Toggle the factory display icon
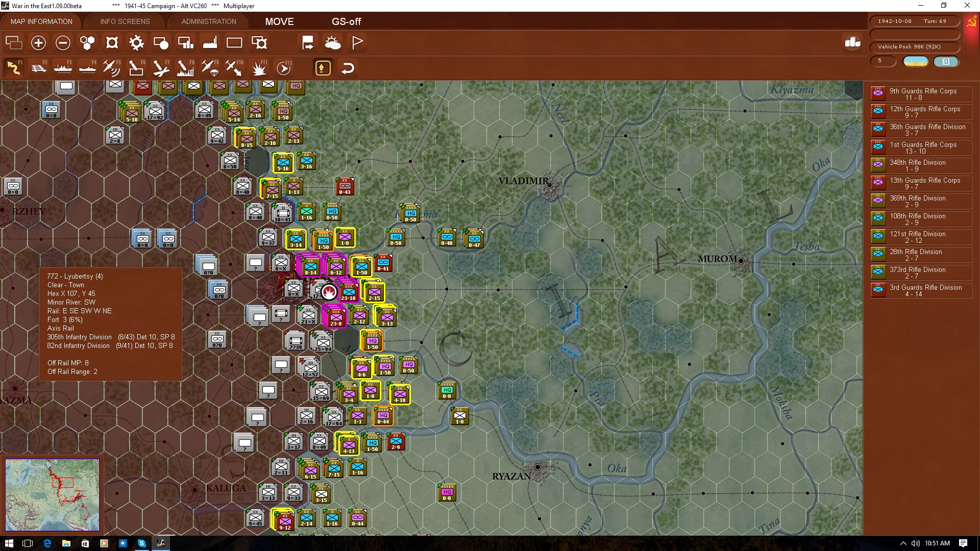This screenshot has height=551, width=980. click(210, 43)
